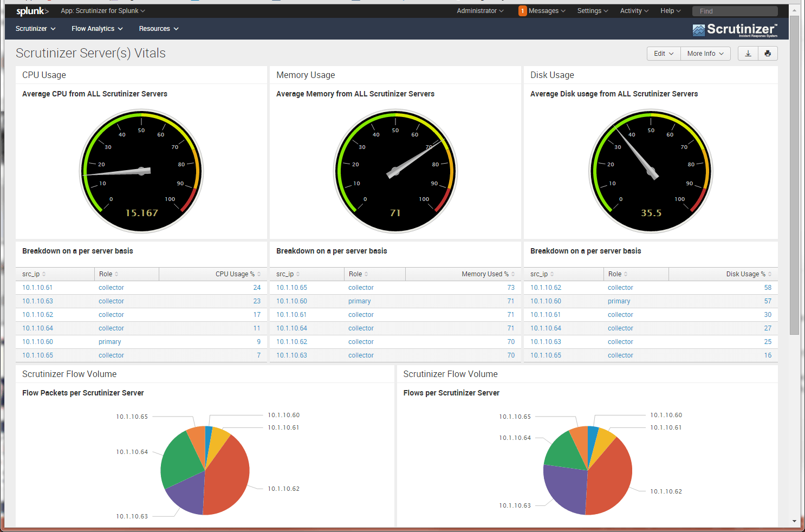Viewport: 805px width, 532px height.
Task: Open the Help dropdown
Action: coord(671,11)
